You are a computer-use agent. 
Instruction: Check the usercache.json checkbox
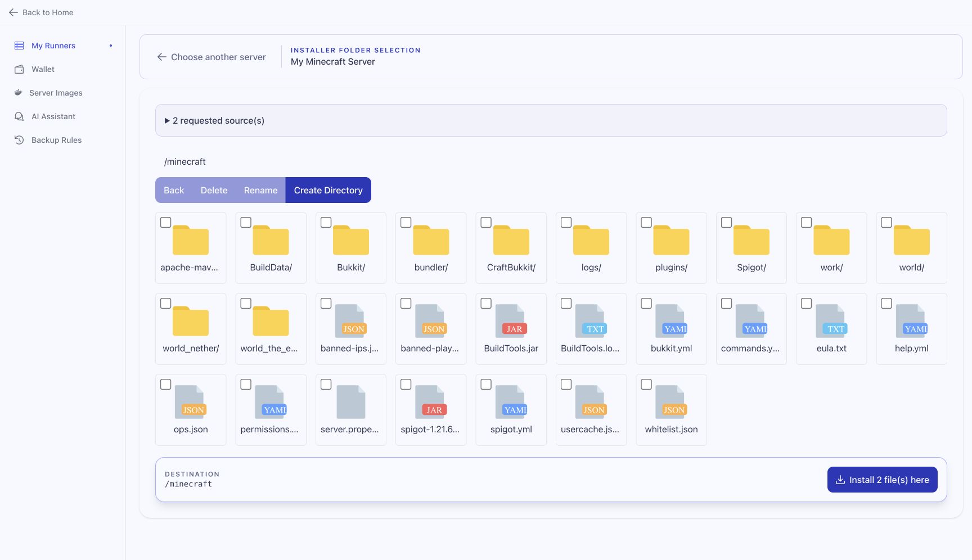[x=566, y=385]
